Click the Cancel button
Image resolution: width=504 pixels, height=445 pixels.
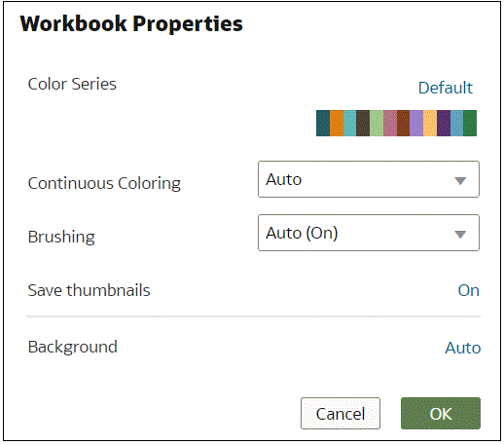click(x=341, y=414)
